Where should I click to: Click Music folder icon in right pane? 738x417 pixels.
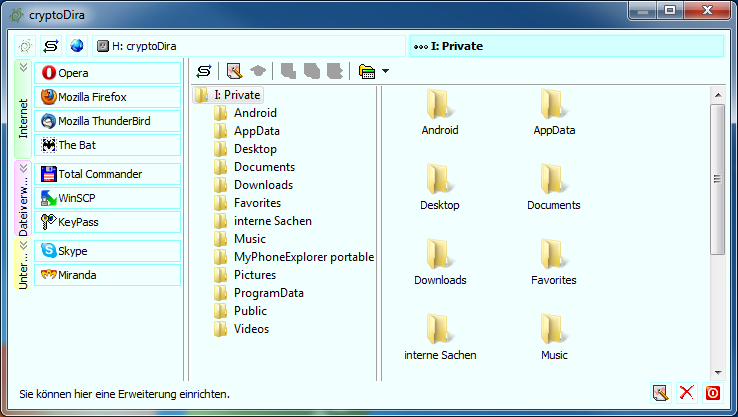point(554,329)
